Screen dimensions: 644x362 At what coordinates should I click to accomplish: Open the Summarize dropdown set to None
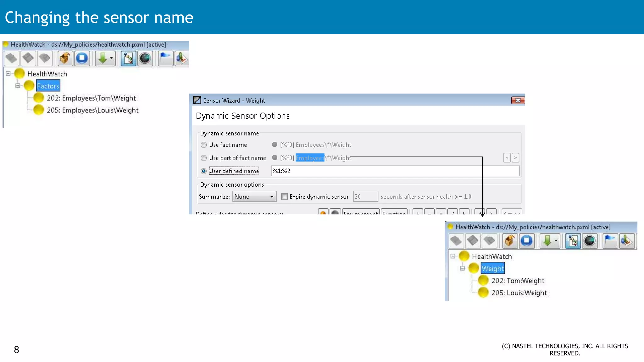(254, 197)
